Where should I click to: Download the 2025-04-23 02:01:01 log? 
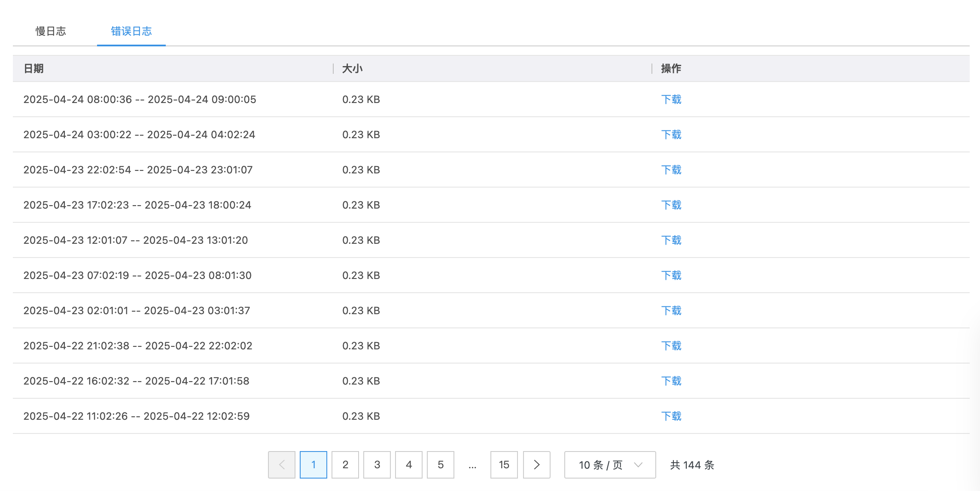671,311
